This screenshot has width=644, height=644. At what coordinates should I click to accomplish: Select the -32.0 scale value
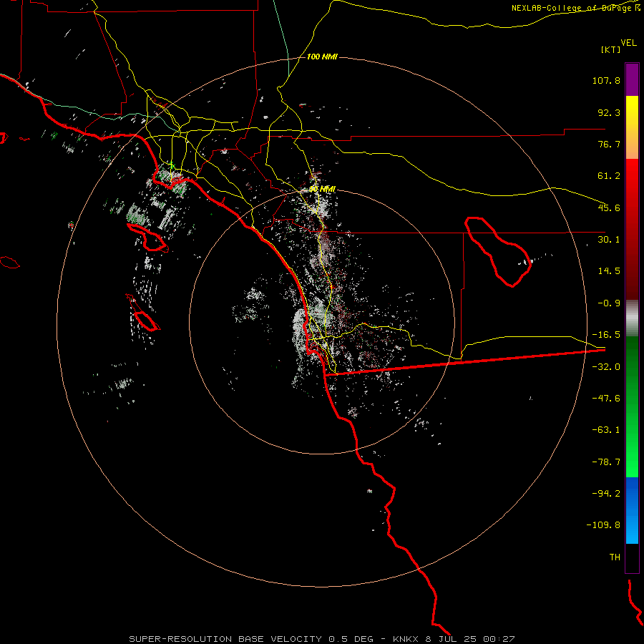tap(606, 367)
